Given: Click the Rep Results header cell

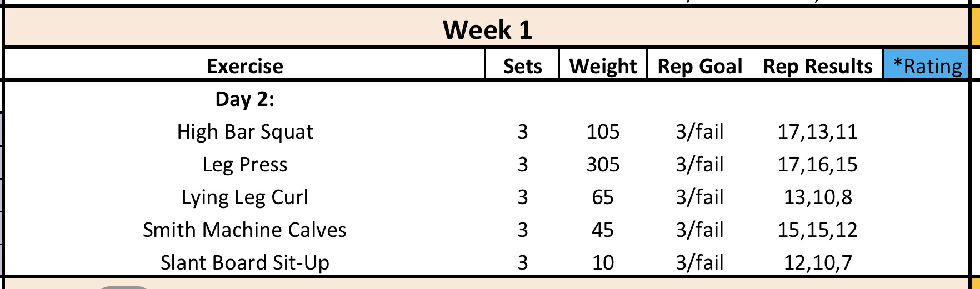Looking at the screenshot, I should pos(817,66).
